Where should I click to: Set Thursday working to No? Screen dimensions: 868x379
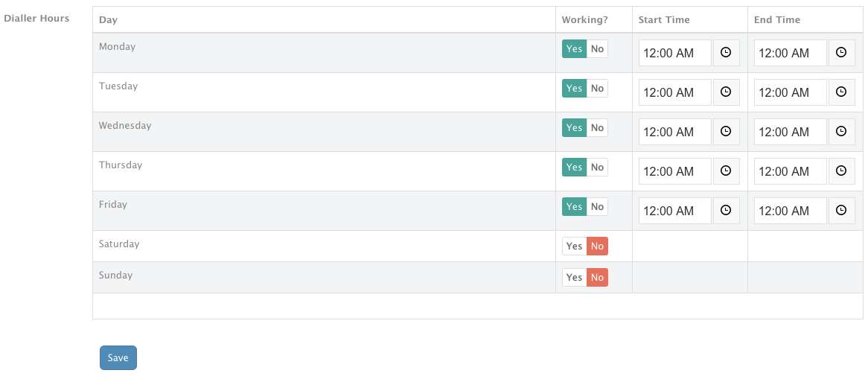[x=597, y=167]
